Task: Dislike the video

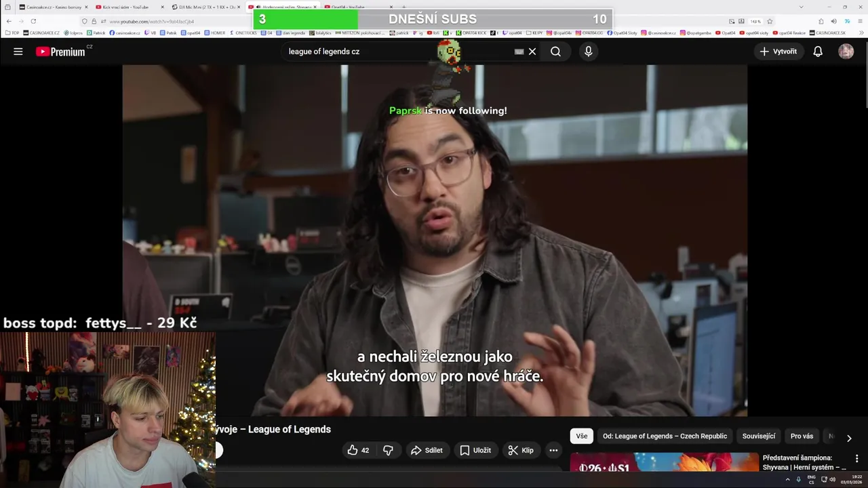Action: (x=388, y=450)
